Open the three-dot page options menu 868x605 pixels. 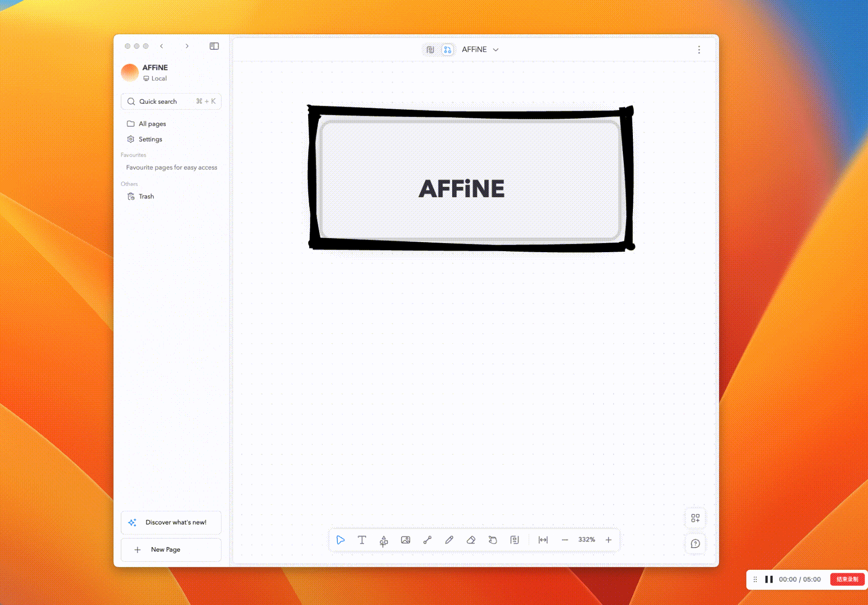click(699, 49)
